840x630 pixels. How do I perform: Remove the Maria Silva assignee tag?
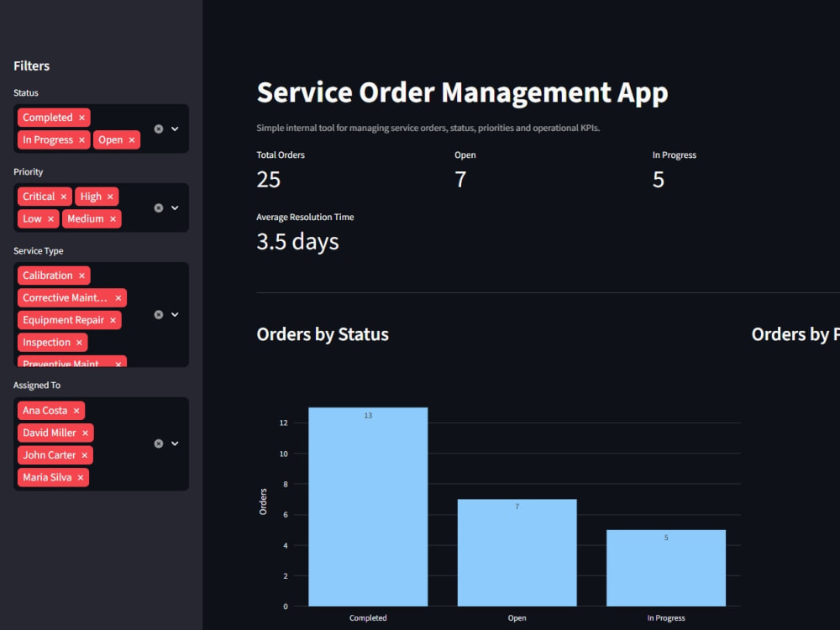click(81, 477)
